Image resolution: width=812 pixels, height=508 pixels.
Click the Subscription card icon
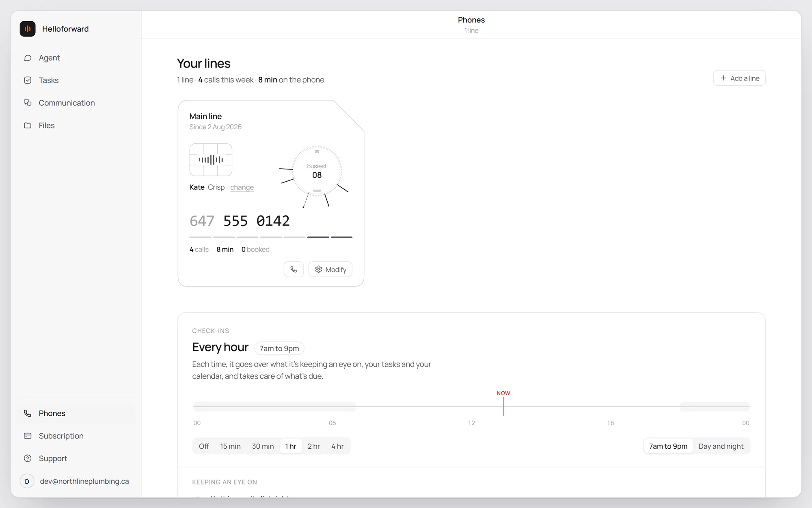(x=28, y=436)
